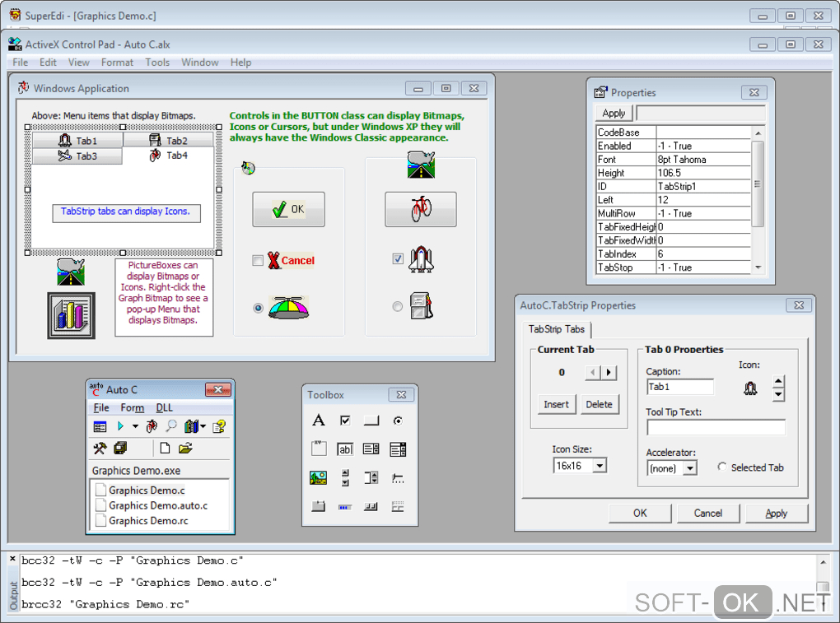Click the magnifying glass icon in Auto C
This screenshot has width=840, height=623.
pyautogui.click(x=171, y=426)
